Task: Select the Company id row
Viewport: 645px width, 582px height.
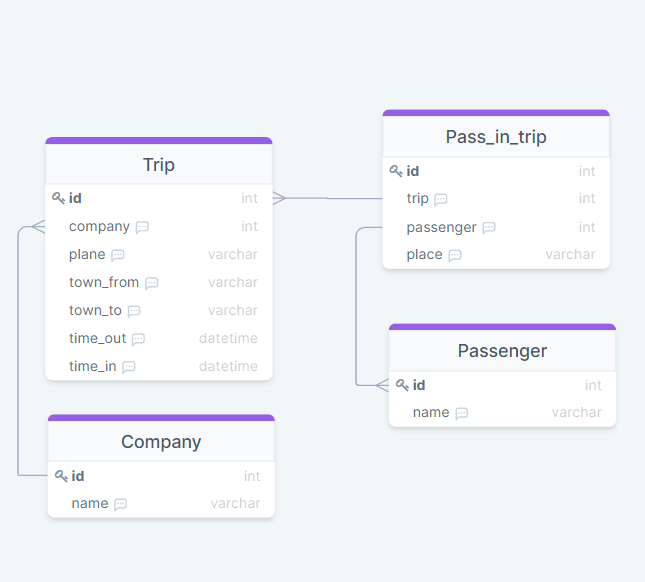Action: click(x=161, y=476)
